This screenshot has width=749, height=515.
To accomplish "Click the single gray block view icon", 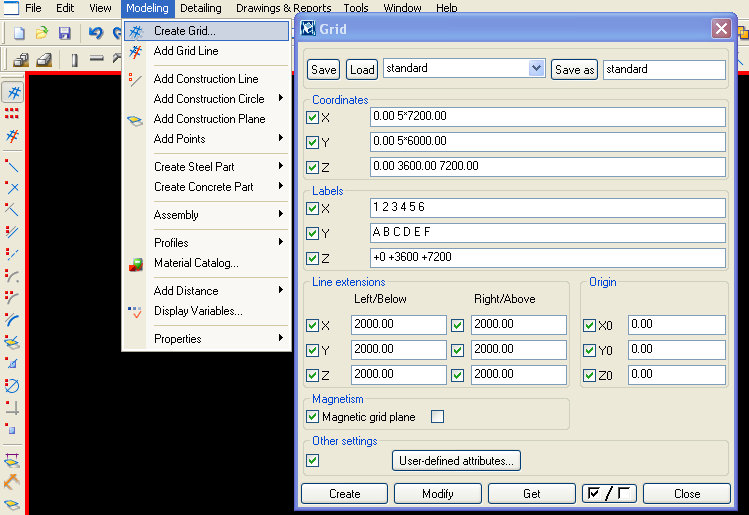I will 44,60.
